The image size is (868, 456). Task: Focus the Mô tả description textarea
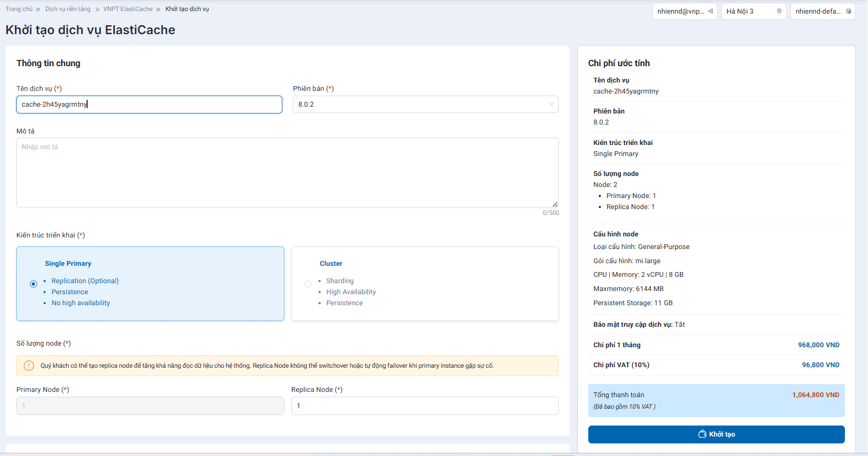[x=287, y=173]
